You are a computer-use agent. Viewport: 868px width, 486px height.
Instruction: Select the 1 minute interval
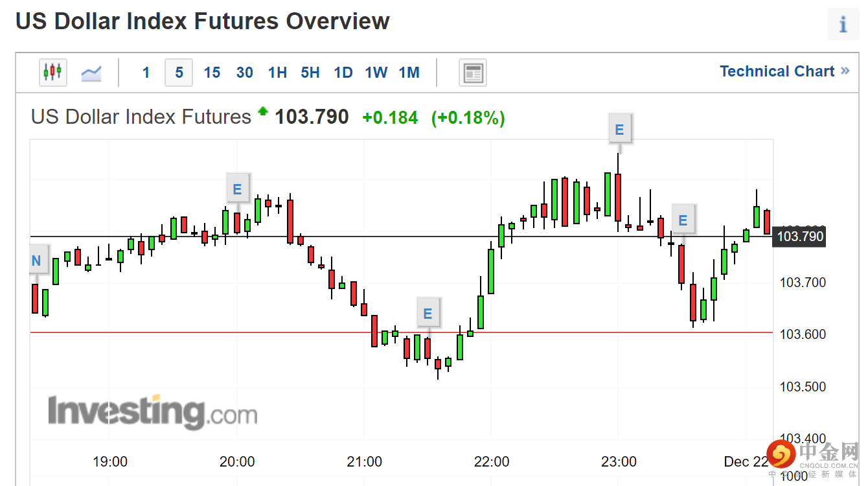tap(146, 73)
